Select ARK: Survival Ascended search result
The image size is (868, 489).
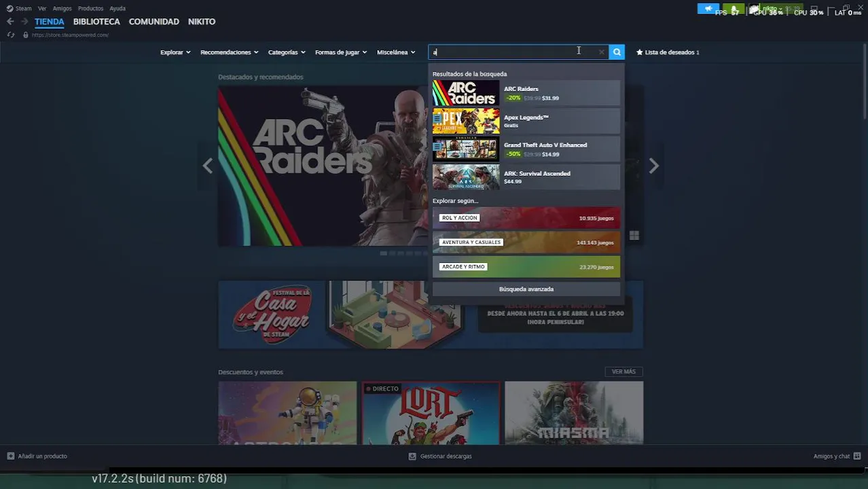(x=526, y=177)
